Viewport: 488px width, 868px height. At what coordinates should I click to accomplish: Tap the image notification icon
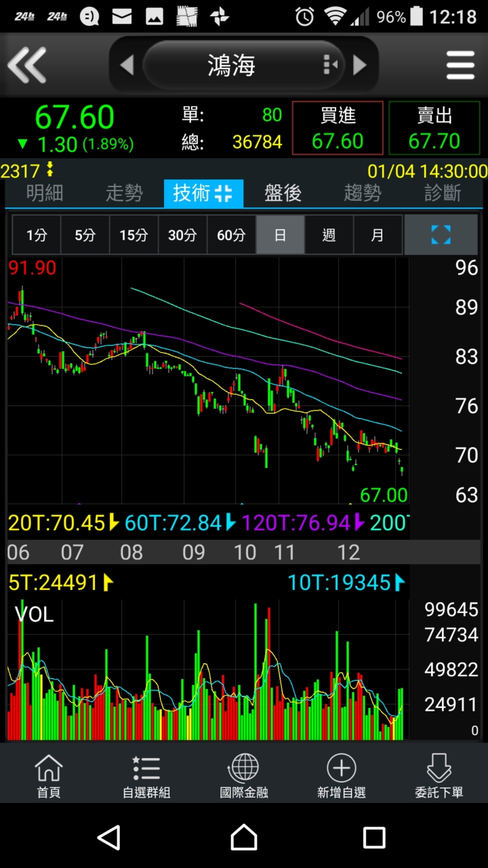pos(155,16)
